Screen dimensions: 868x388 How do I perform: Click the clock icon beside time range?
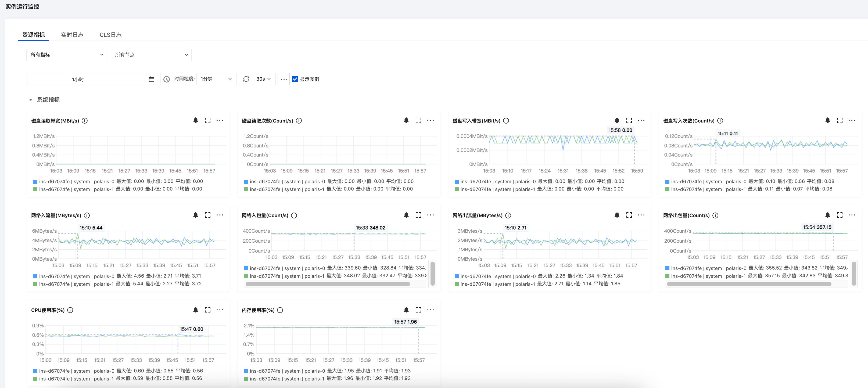166,79
